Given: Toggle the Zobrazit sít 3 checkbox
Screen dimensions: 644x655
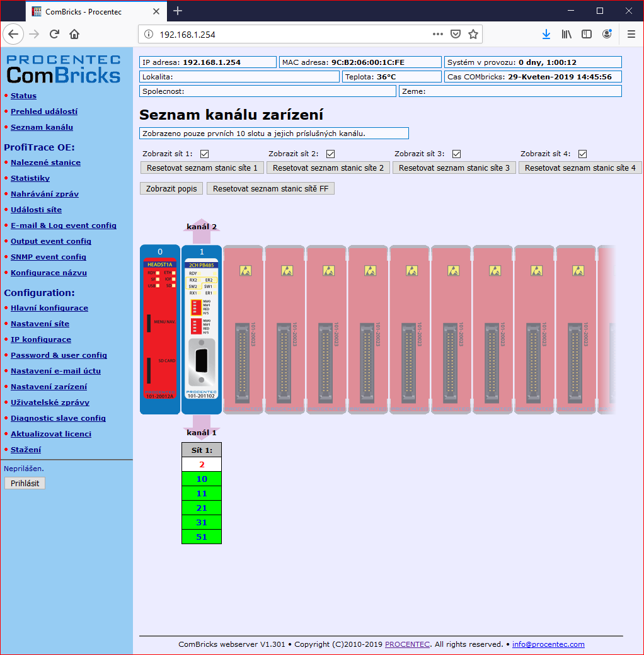Looking at the screenshot, I should click(x=456, y=154).
